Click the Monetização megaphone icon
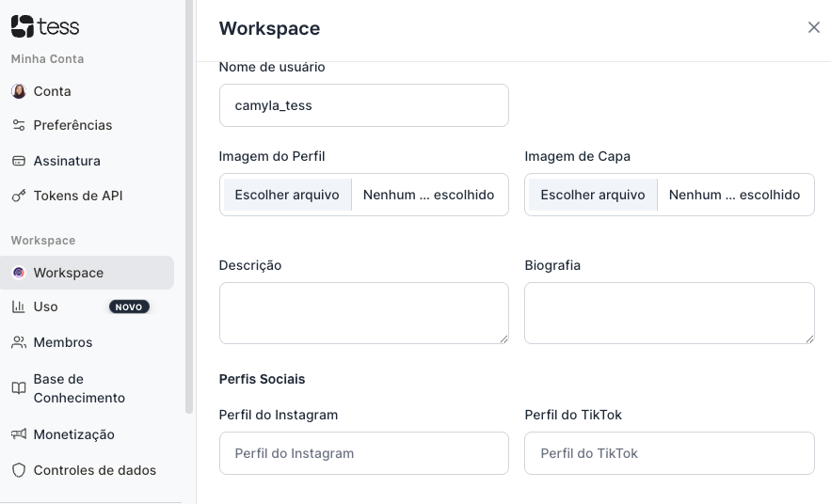This screenshot has height=504, width=831. pyautogui.click(x=19, y=434)
